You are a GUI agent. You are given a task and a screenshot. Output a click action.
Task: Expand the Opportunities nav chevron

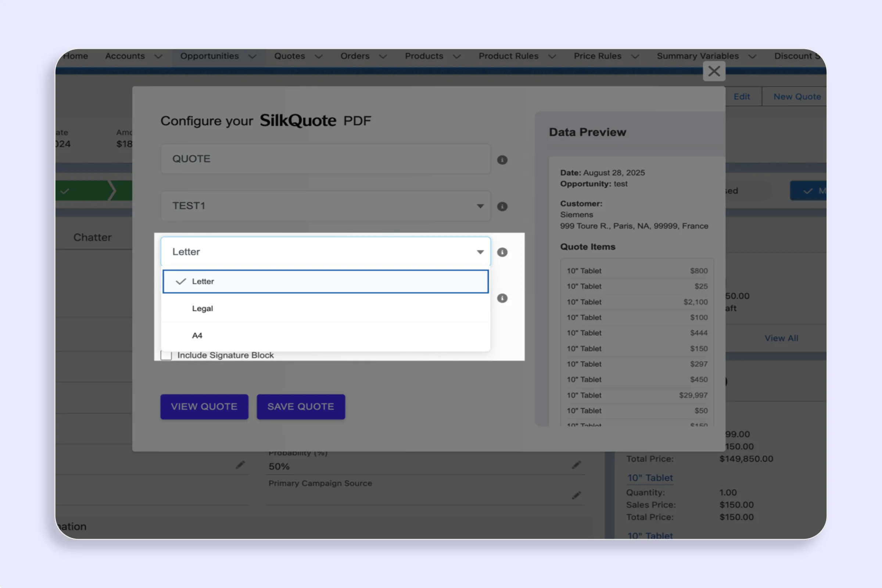(253, 57)
